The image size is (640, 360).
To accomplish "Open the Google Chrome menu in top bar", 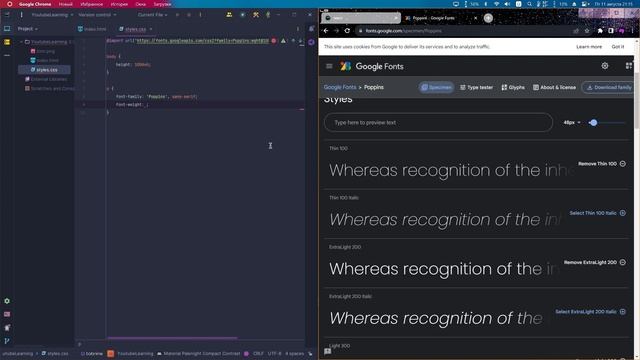I will point(35,4).
